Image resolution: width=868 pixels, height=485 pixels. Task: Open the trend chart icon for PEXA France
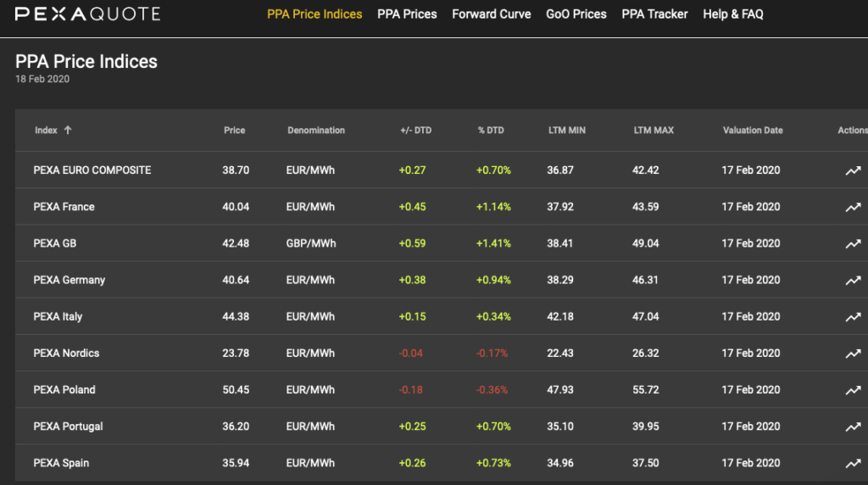[853, 207]
